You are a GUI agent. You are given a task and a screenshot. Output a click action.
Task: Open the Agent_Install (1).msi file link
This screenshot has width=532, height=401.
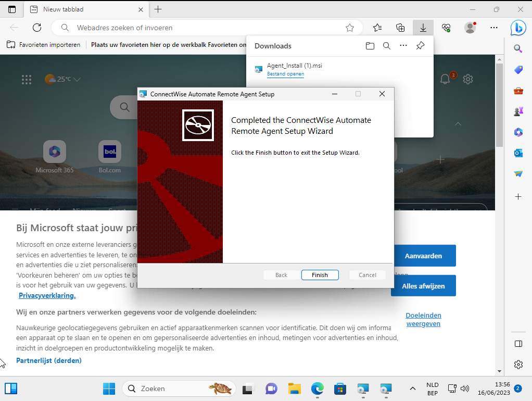[x=285, y=74]
